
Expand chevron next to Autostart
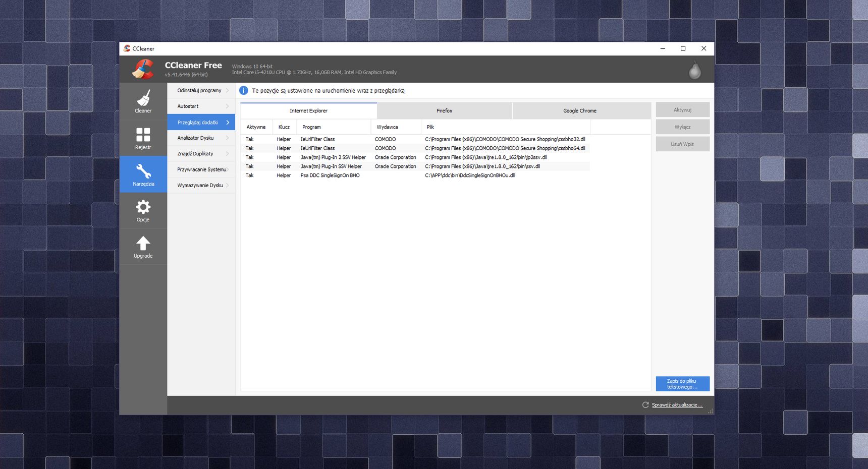pos(228,106)
